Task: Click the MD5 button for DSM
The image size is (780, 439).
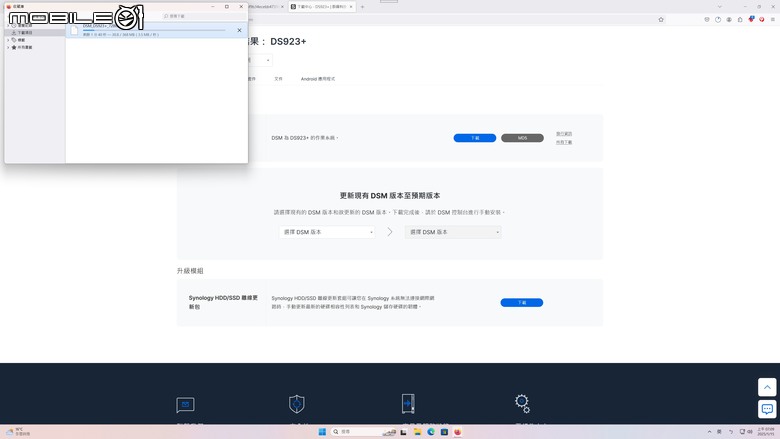Action: click(x=522, y=138)
